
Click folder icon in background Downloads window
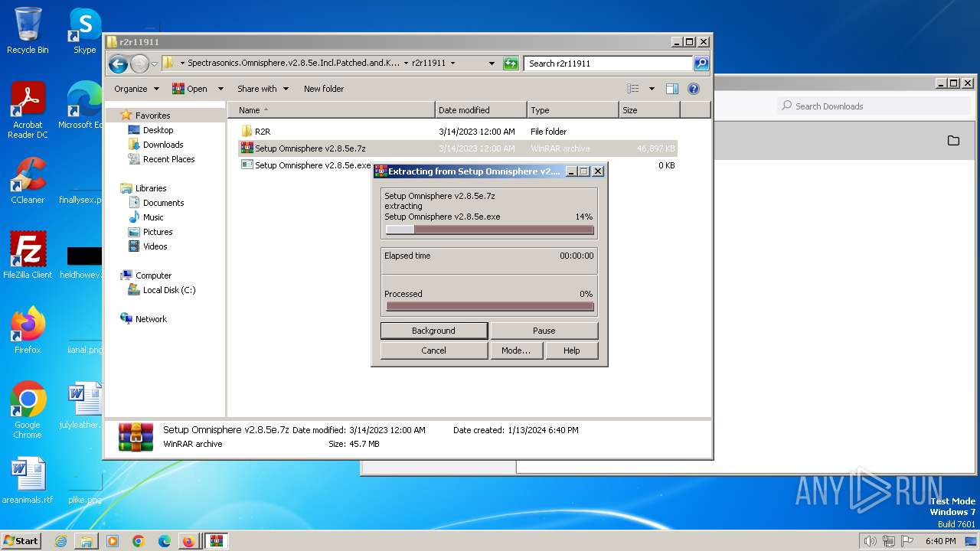(x=953, y=140)
